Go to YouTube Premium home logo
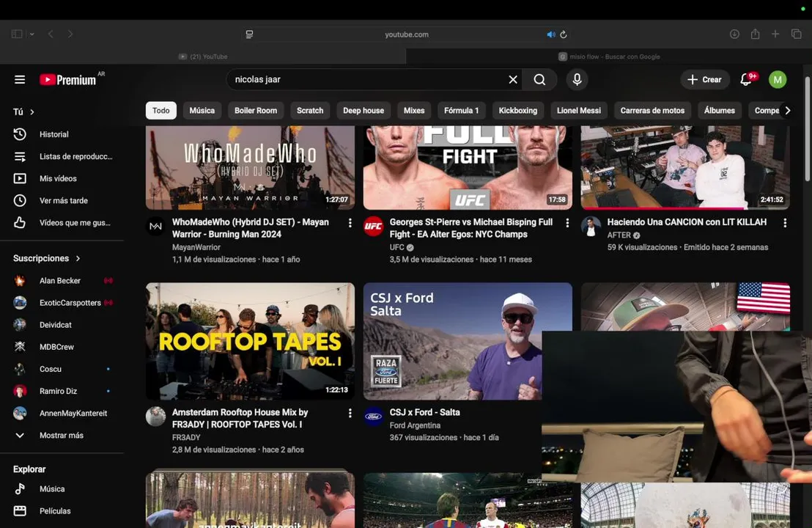The height and width of the screenshot is (528, 812). click(68, 80)
